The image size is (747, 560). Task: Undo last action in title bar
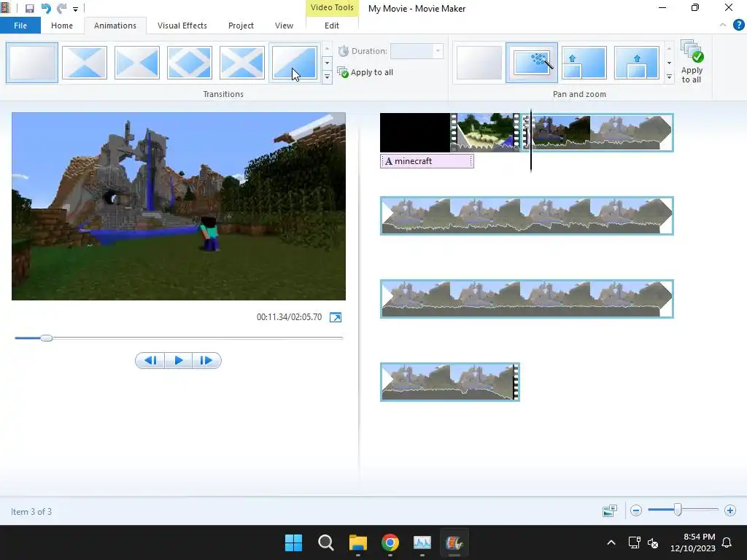point(46,9)
